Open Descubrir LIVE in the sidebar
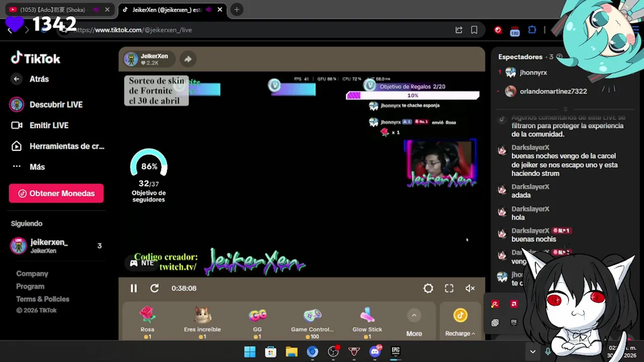Viewport: 644px width, 362px height. (46, 105)
